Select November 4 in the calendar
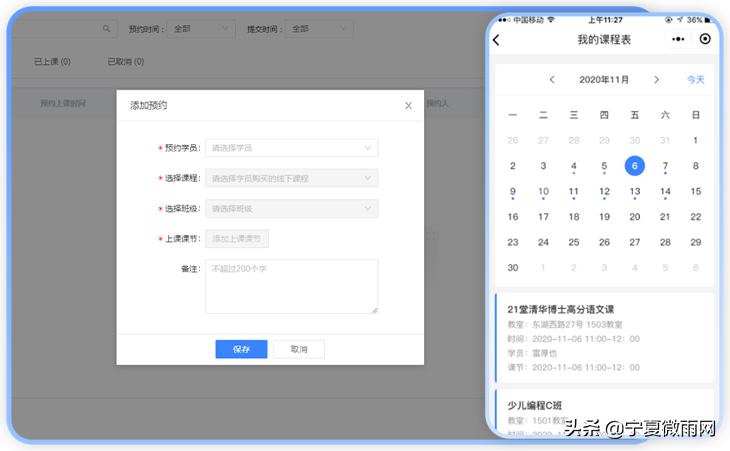The image size is (730, 451). coord(574,166)
